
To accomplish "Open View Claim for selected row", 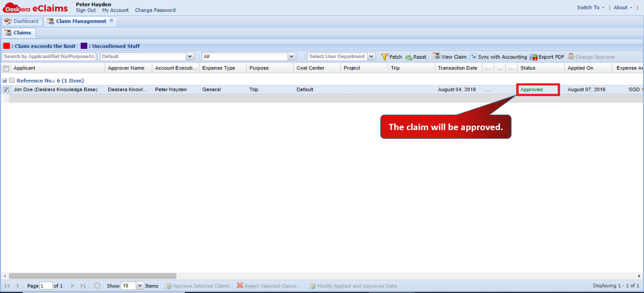I will click(450, 57).
